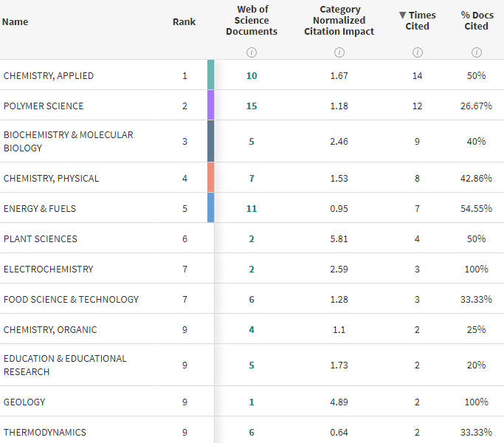The image size is (504, 443).
Task: Click info icon under Web of Science Documents
Action: [252, 52]
